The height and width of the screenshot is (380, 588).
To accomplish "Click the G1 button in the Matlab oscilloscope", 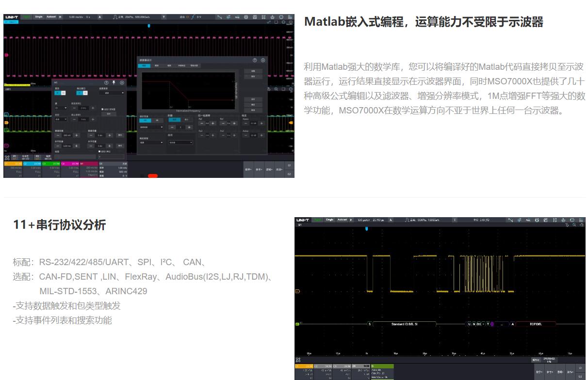I will pos(290,166).
